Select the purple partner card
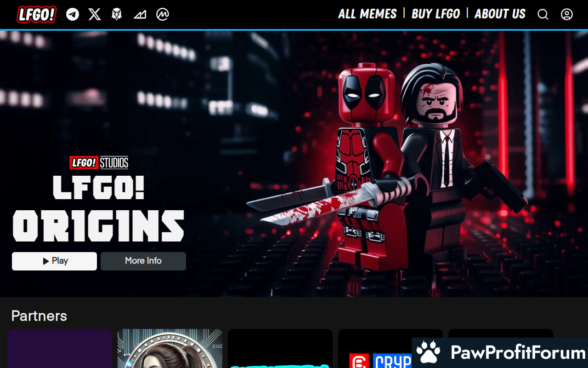Screen dimensions: 588x368 [60, 349]
